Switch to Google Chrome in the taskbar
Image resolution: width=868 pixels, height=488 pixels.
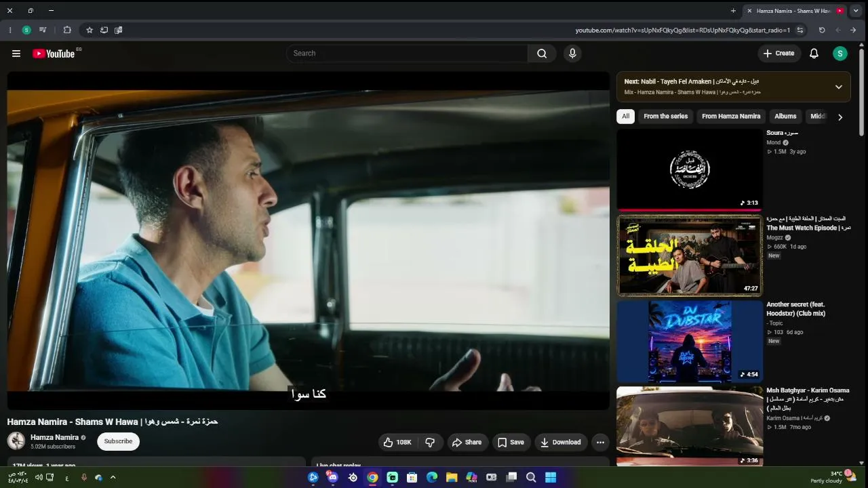(372, 478)
